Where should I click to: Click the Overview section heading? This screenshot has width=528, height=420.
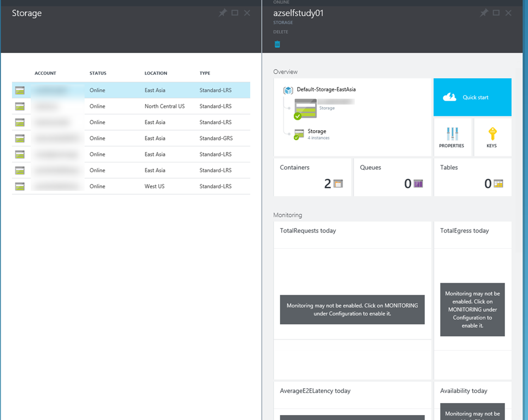pos(286,72)
